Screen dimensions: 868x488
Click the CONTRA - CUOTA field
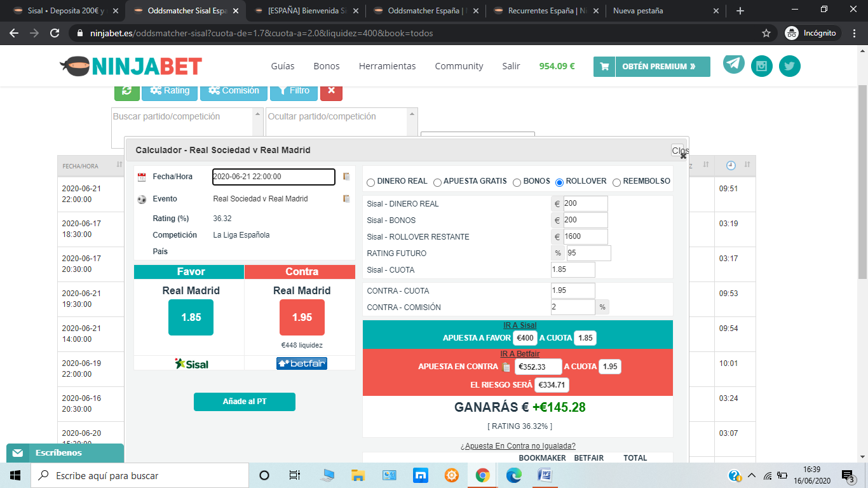pyautogui.click(x=573, y=291)
